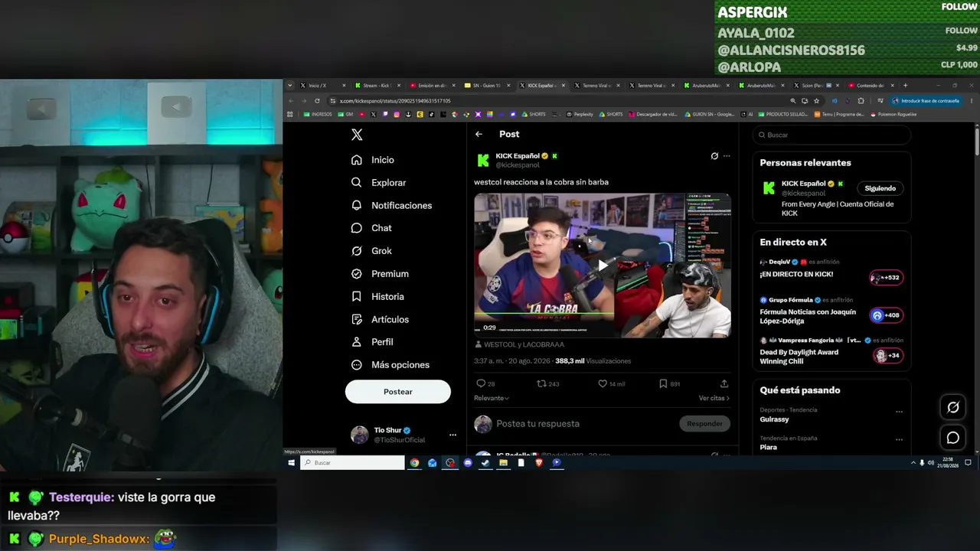Switch to the SN - Guion browser tab
The image size is (980, 551).
click(485, 86)
